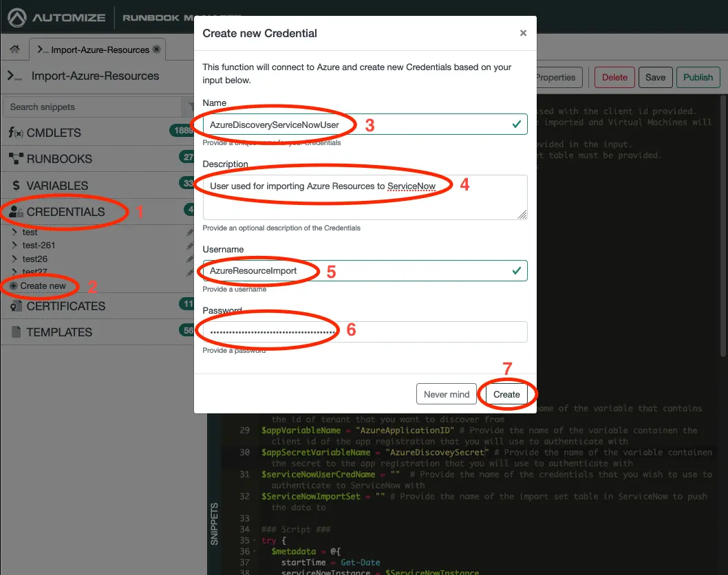Expand the test credential entry
The height and width of the screenshot is (575, 728).
(14, 232)
